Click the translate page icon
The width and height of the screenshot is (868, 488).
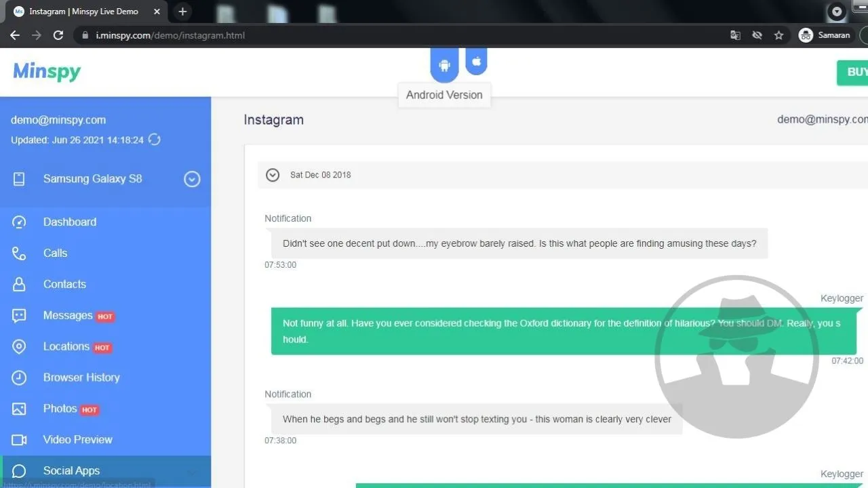tap(735, 35)
